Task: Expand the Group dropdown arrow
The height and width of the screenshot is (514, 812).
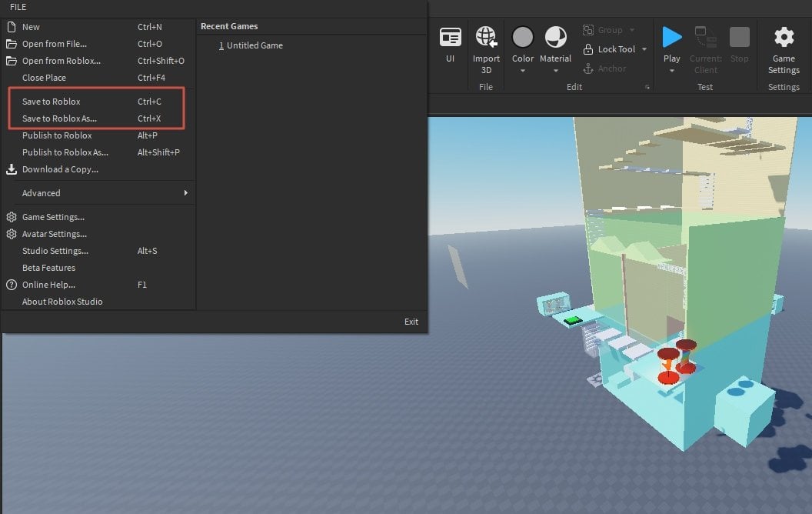Action: [632, 30]
